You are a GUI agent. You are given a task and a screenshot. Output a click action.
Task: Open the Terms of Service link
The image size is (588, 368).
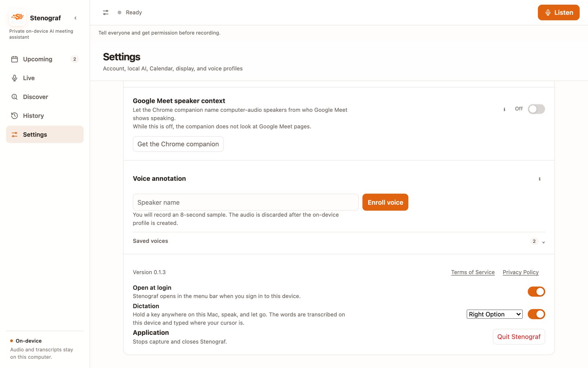(x=473, y=272)
